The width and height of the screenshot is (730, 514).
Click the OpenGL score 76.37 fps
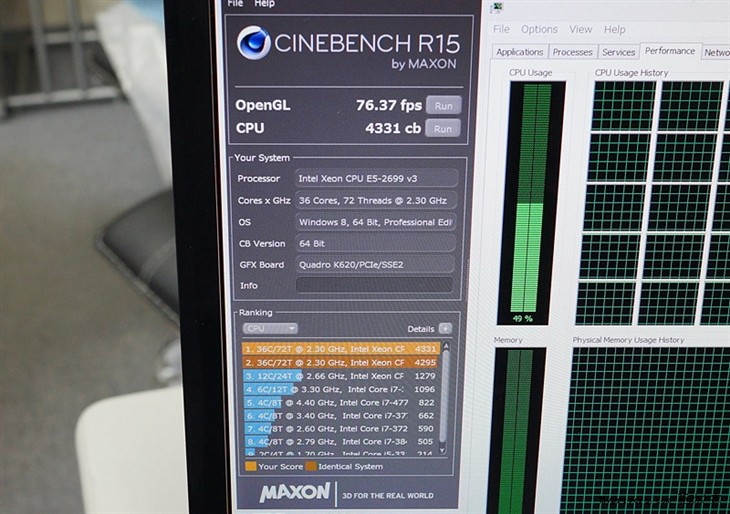389,106
